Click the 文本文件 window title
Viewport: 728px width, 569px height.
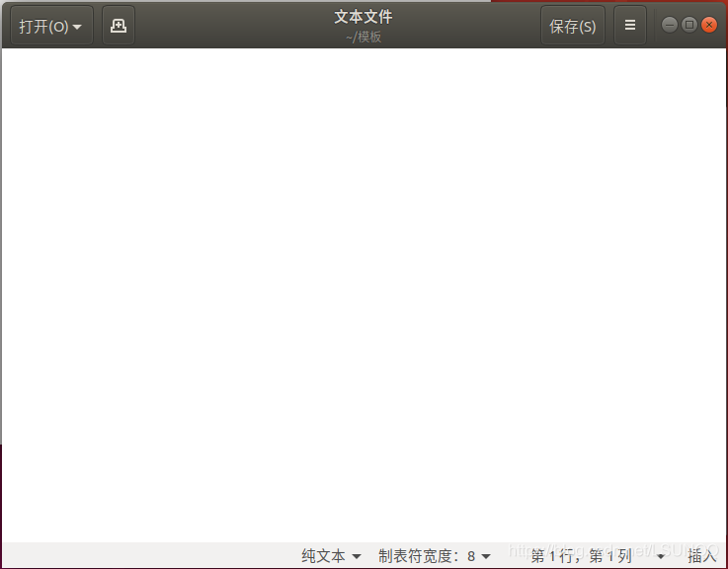364,17
